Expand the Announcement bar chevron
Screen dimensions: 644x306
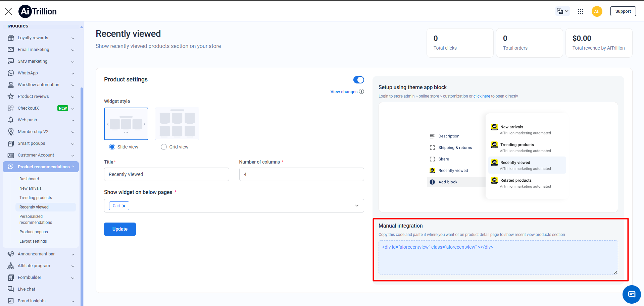pyautogui.click(x=73, y=254)
